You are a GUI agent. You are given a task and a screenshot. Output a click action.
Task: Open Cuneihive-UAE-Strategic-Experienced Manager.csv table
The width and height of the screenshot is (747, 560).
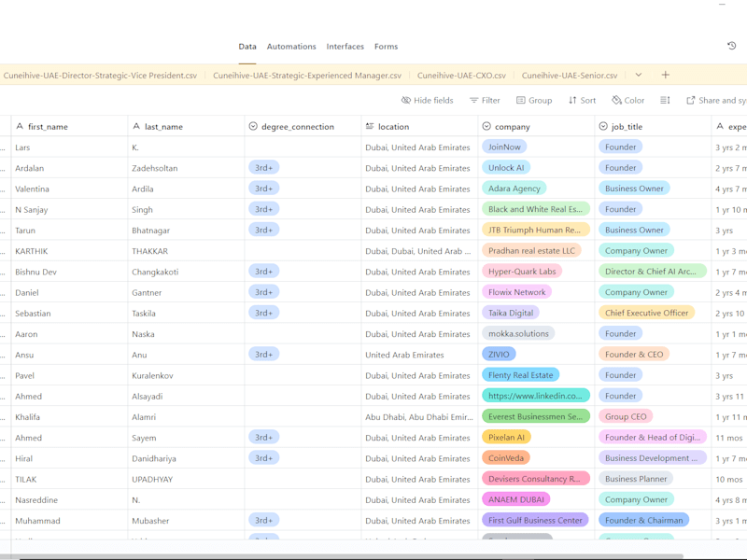tap(307, 76)
